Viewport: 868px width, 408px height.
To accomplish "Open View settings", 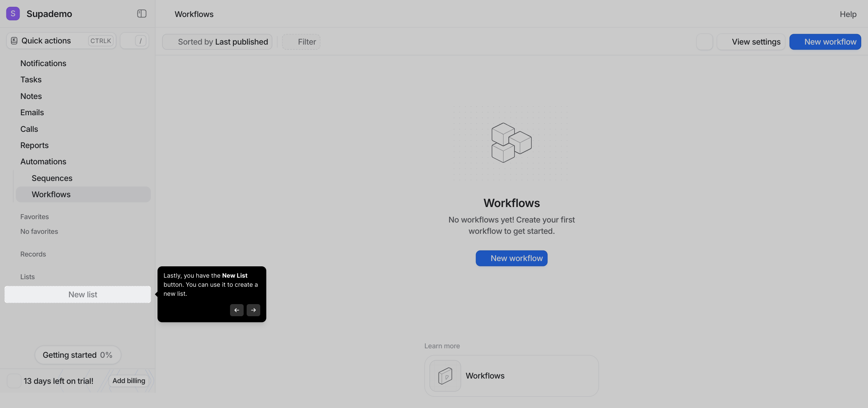I will [751, 42].
